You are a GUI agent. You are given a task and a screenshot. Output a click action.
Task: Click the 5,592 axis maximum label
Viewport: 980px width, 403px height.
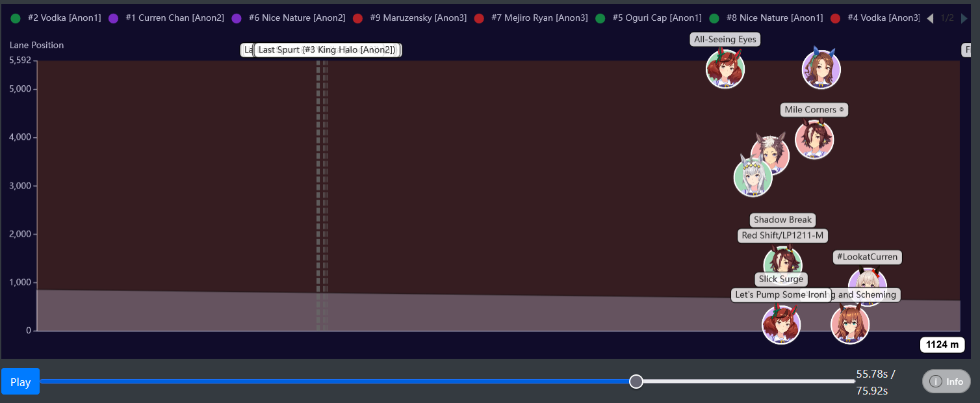(19, 60)
